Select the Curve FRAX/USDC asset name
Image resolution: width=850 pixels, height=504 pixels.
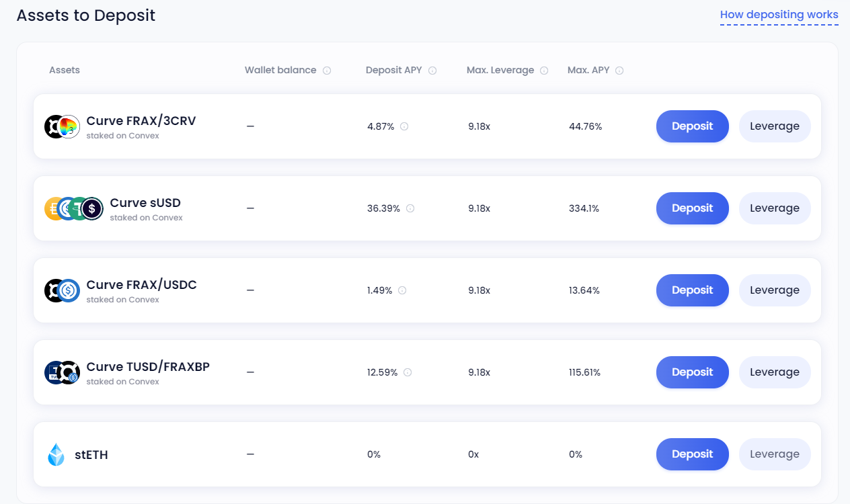click(x=142, y=285)
